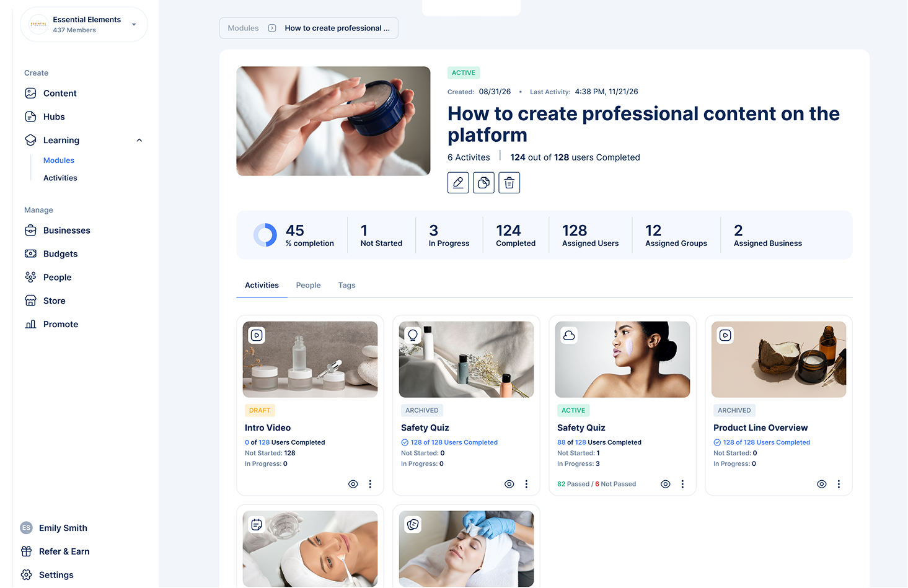Click cloud icon on active Safety Quiz card
The width and height of the screenshot is (908, 588).
[569, 335]
